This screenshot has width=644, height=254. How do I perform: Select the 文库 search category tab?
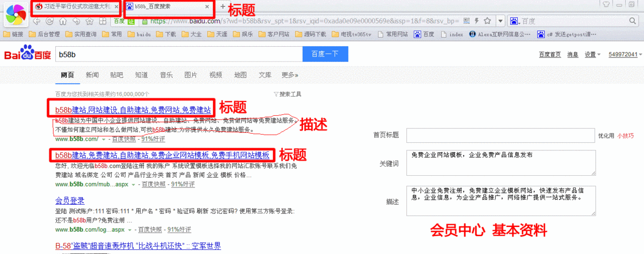point(265,75)
